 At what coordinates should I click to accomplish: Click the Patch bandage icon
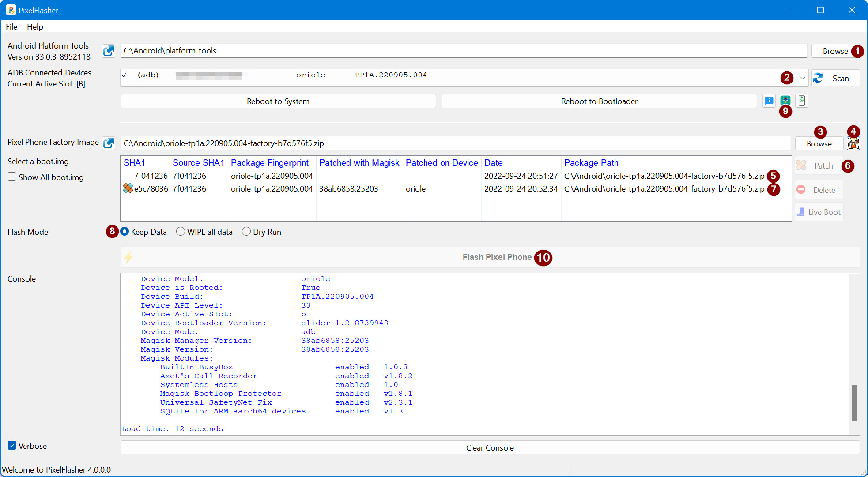tap(801, 165)
